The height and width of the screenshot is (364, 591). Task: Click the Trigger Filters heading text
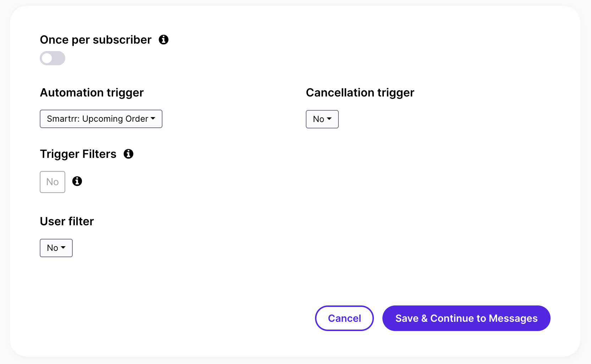click(78, 154)
